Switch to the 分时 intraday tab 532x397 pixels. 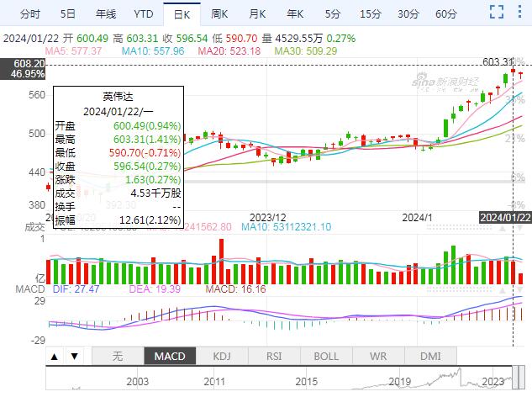tap(29, 14)
